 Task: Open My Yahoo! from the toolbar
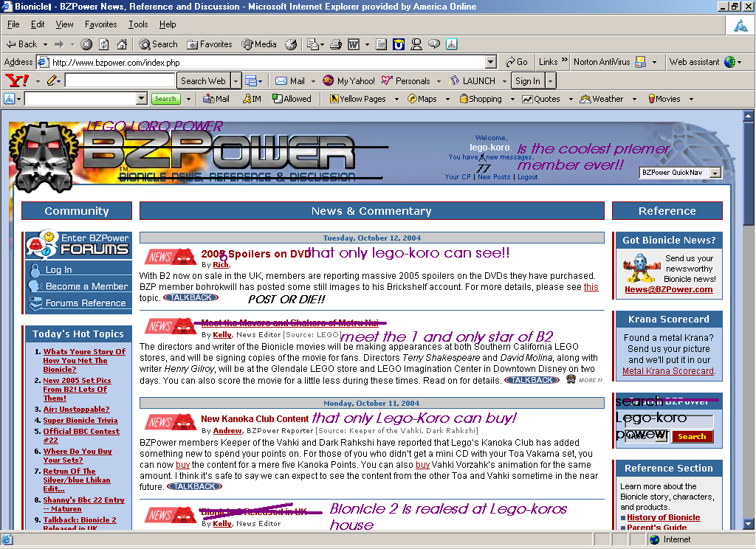pos(348,81)
